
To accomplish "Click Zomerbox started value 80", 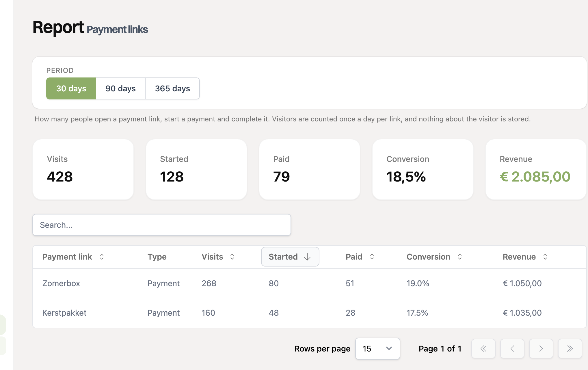I will pos(274,283).
